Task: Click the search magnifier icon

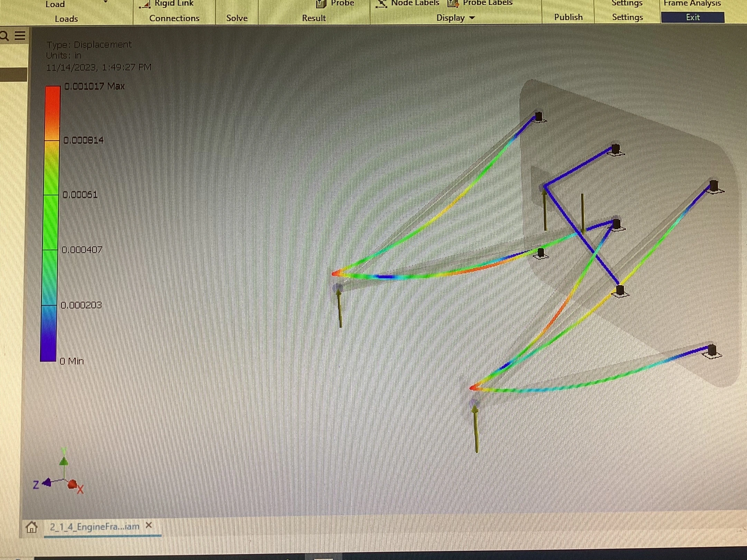Action: [x=4, y=36]
